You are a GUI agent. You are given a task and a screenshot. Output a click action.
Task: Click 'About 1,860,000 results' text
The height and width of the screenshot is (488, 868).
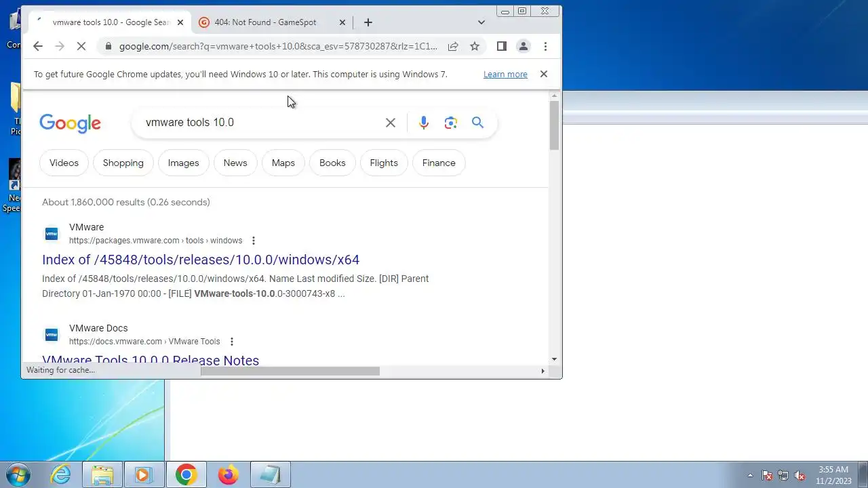pyautogui.click(x=126, y=202)
